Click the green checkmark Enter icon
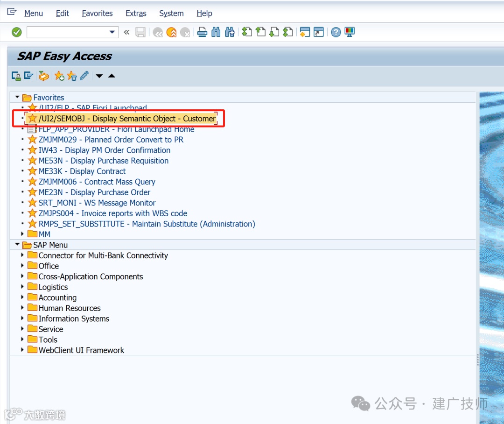Screen dimensions: 504x424 point(16,32)
